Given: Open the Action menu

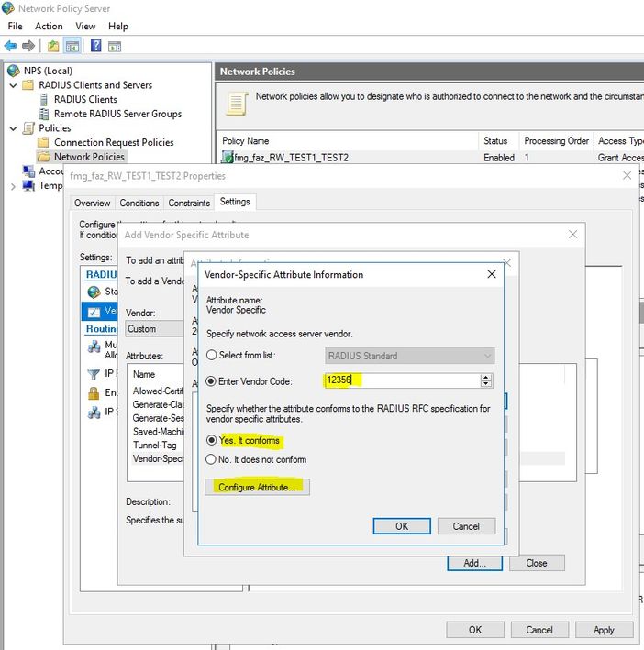Looking at the screenshot, I should 49,27.
